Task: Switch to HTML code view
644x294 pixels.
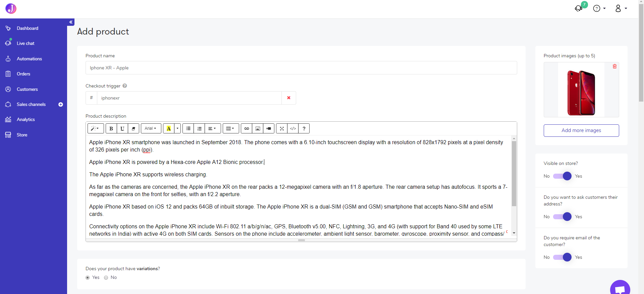Action: [293, 128]
